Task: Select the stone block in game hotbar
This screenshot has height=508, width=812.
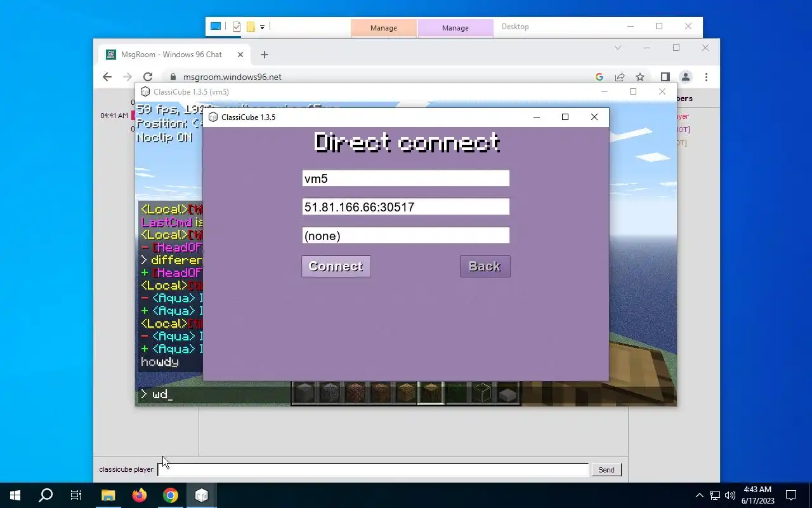Action: (304, 393)
